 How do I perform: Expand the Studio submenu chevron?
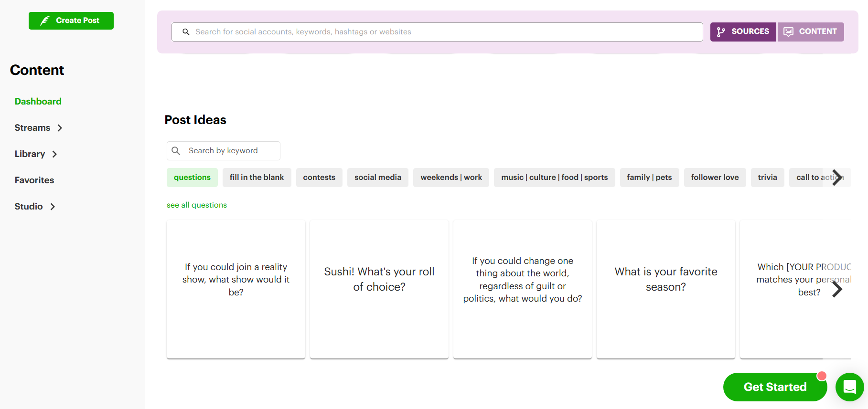coord(53,207)
